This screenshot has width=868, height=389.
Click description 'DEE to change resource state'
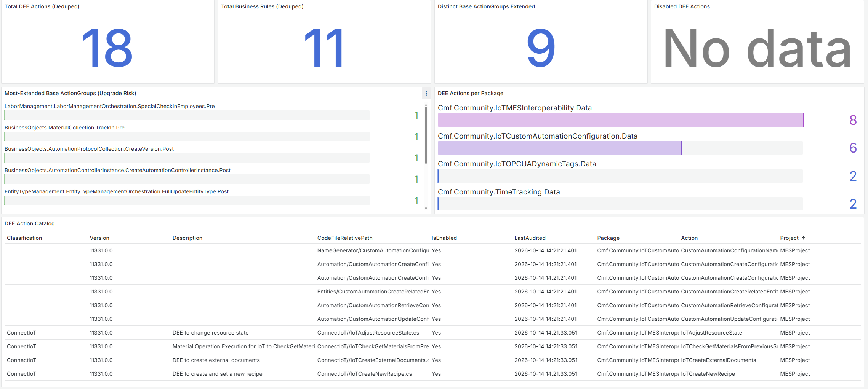210,333
